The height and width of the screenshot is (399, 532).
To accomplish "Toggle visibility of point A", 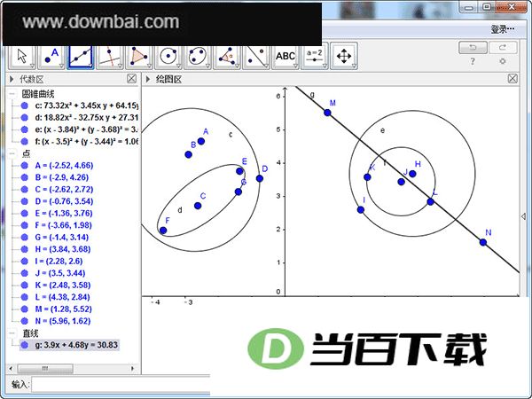I will tap(24, 165).
